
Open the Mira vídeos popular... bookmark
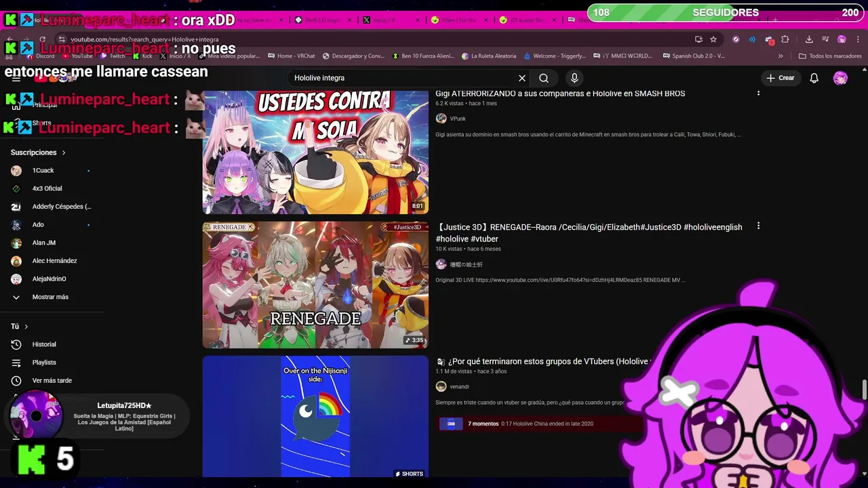[x=229, y=56]
